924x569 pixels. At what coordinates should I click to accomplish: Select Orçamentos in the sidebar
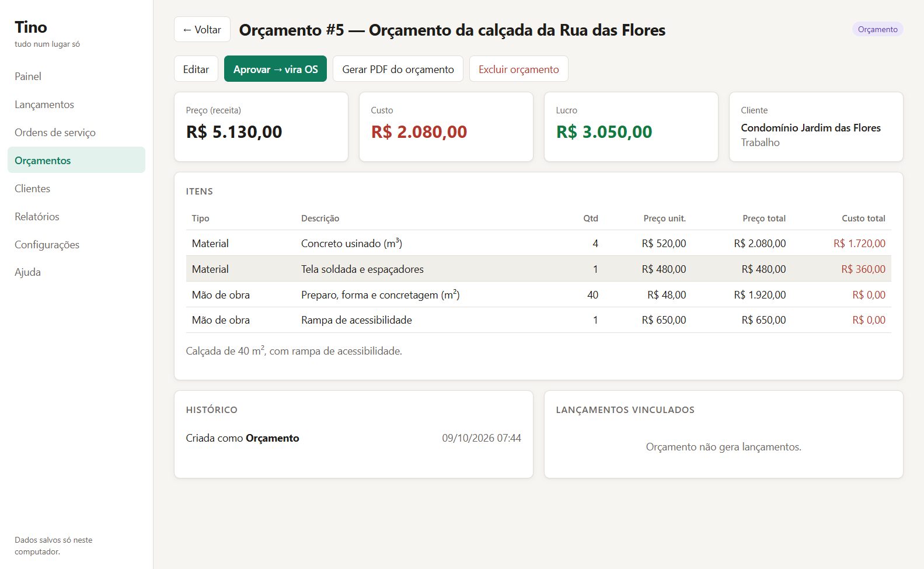click(x=76, y=160)
